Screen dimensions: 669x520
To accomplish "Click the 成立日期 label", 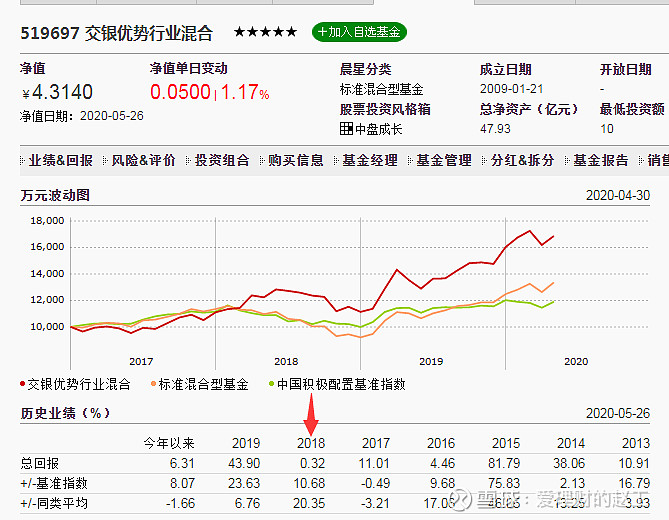I will (x=506, y=69).
